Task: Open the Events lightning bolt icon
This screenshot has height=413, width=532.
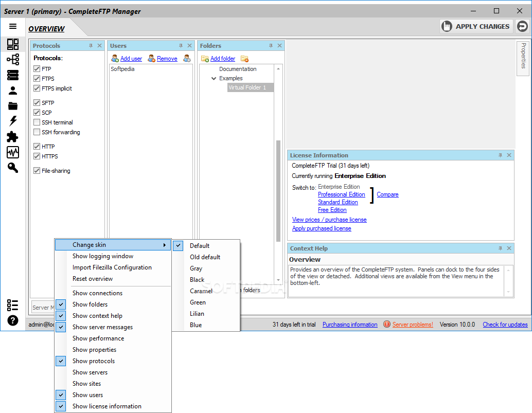Action: (13, 121)
